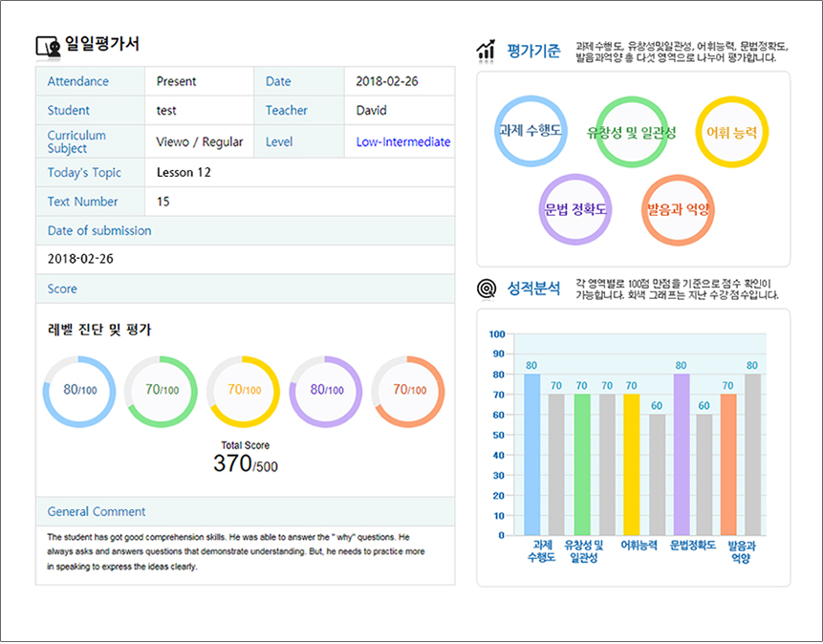
Task: Select the yellow 어휘 능력 criteria circle
Action: point(731,132)
